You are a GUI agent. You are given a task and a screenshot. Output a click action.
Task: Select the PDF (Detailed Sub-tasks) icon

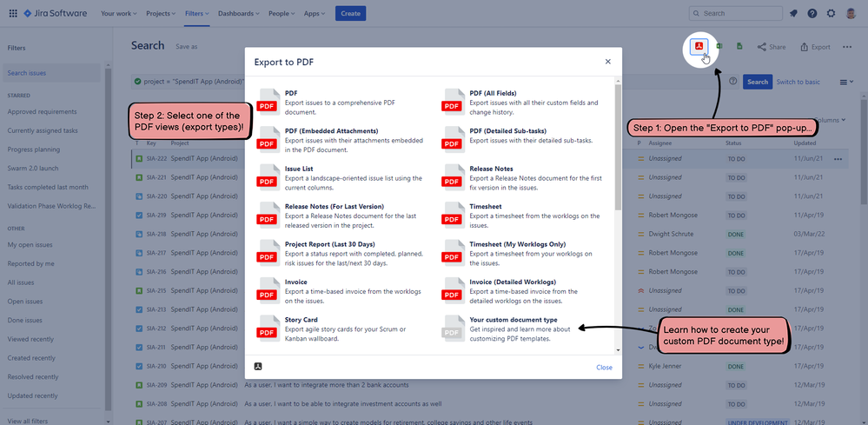pyautogui.click(x=452, y=138)
